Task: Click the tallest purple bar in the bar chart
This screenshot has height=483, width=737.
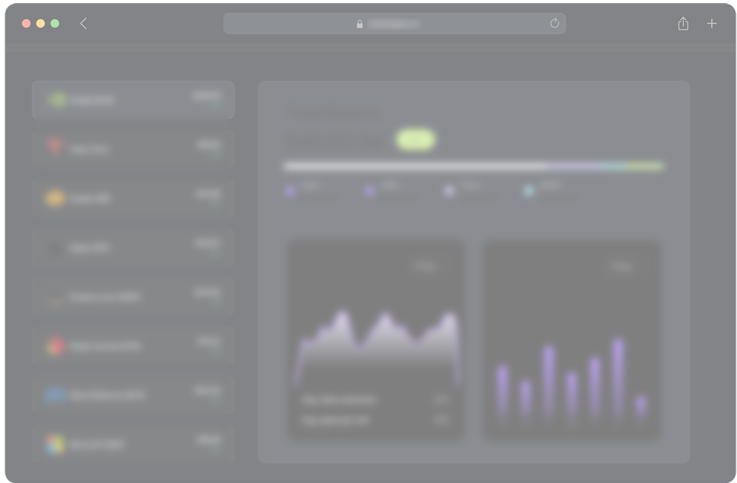Action: [618, 375]
